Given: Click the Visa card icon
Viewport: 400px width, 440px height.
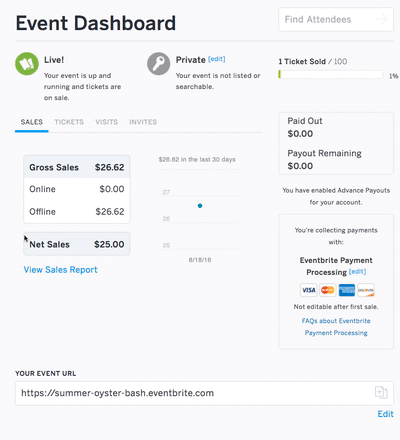Looking at the screenshot, I should point(309,290).
